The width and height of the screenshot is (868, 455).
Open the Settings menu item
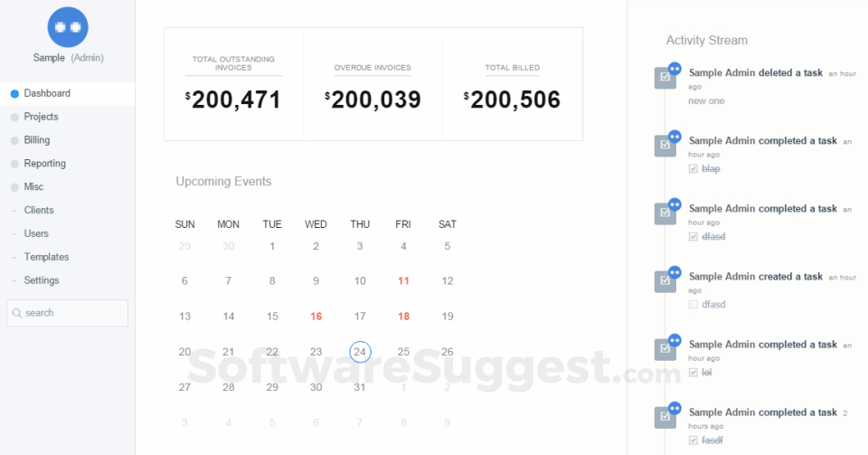(x=42, y=280)
